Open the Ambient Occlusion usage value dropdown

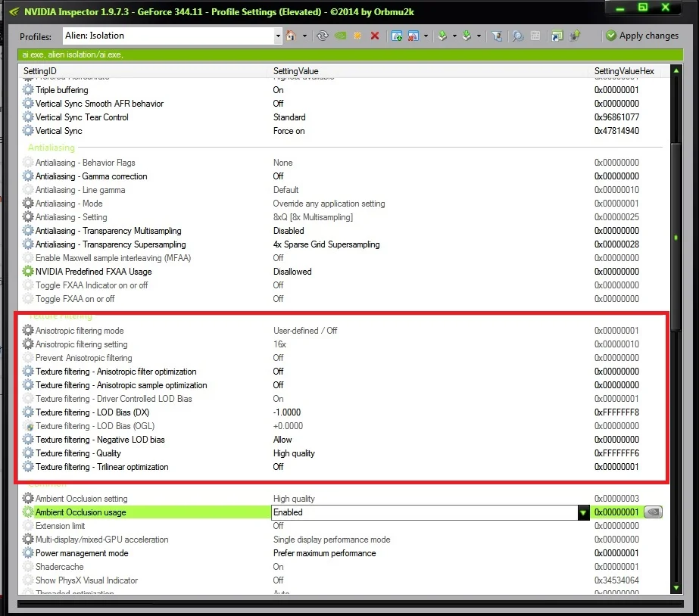point(583,512)
